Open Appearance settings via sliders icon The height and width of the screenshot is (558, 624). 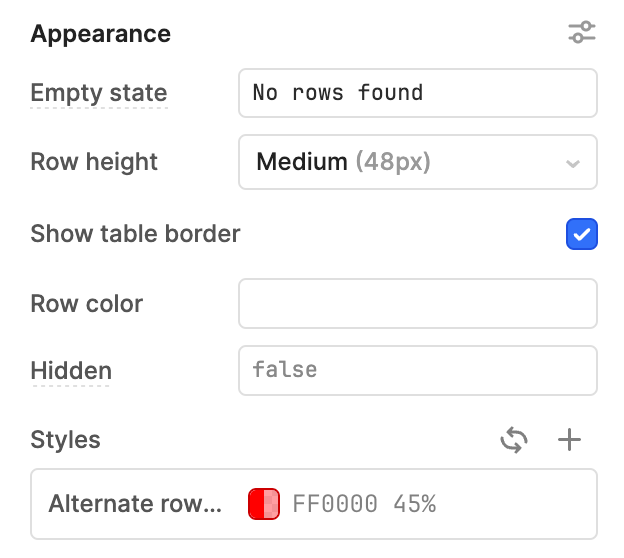tap(581, 32)
